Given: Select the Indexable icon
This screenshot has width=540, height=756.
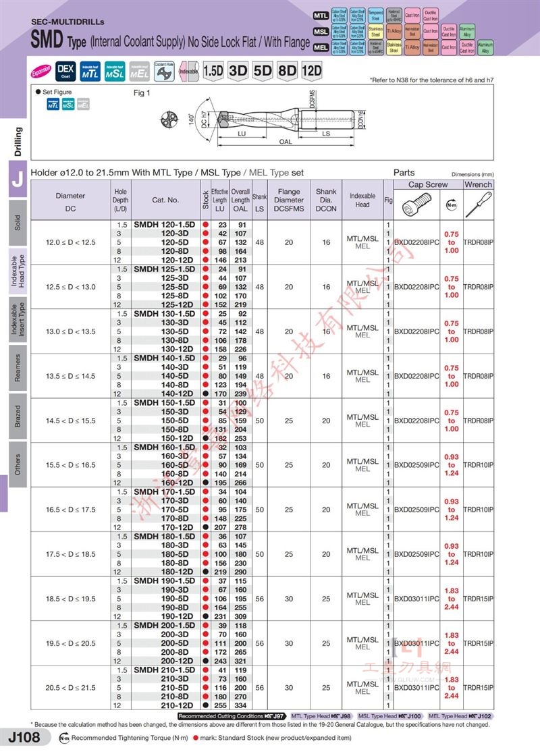Looking at the screenshot, I should pos(188,72).
